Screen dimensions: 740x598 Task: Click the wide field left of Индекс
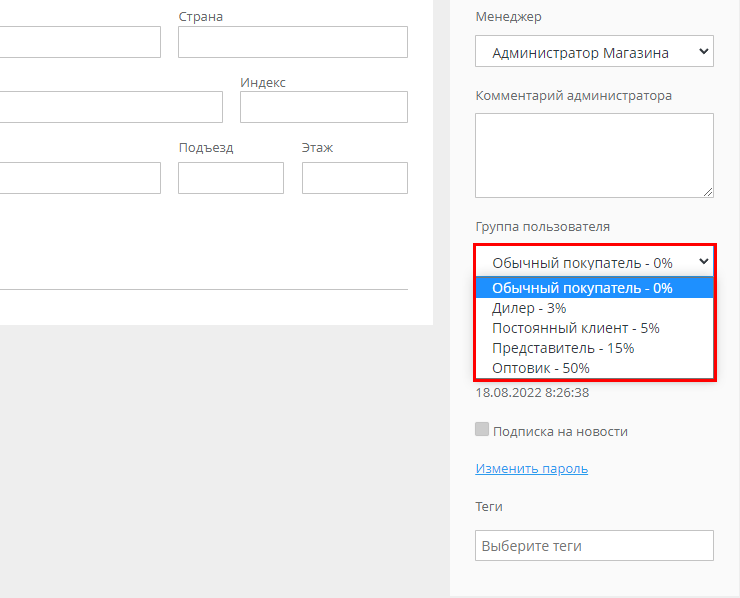110,107
